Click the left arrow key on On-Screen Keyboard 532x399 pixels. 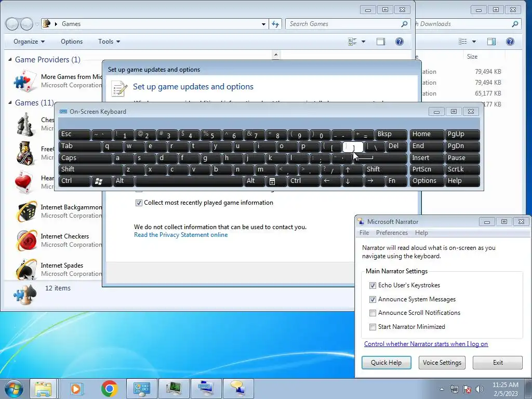point(331,181)
